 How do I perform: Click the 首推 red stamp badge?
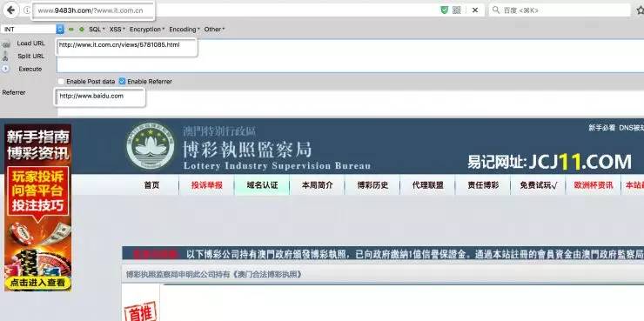[140, 312]
